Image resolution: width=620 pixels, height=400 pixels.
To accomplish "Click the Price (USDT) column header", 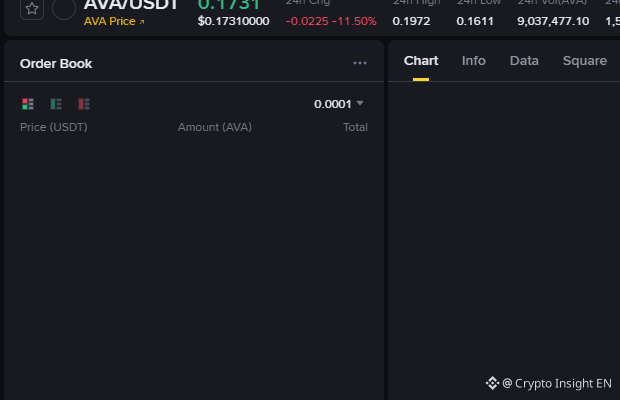I will (54, 127).
